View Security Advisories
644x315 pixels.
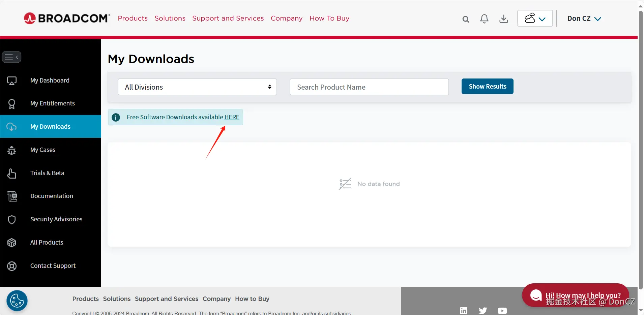pos(56,219)
